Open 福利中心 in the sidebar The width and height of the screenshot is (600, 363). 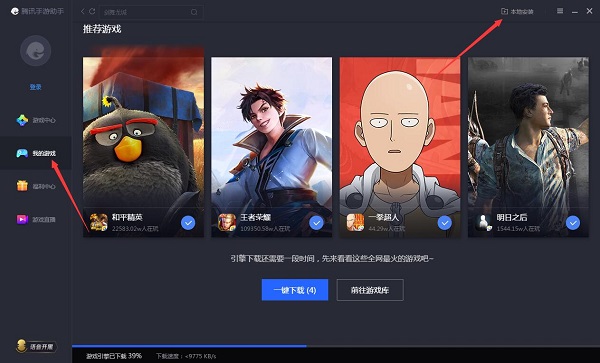coord(36,186)
